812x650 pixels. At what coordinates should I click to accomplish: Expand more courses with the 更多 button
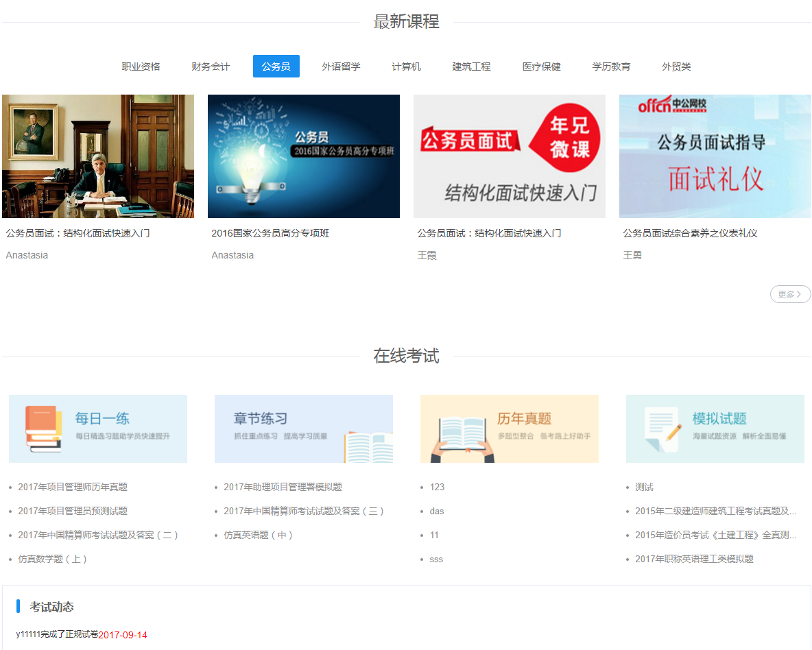pyautogui.click(x=790, y=294)
